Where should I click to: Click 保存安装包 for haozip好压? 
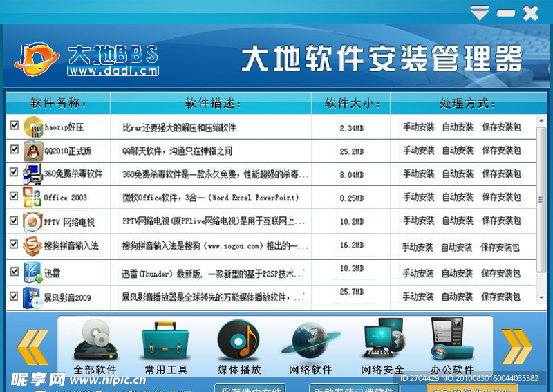coord(502,127)
